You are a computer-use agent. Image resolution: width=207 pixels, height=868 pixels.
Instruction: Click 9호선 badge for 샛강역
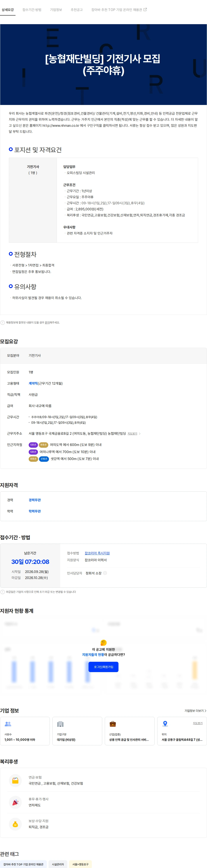coord(33,459)
